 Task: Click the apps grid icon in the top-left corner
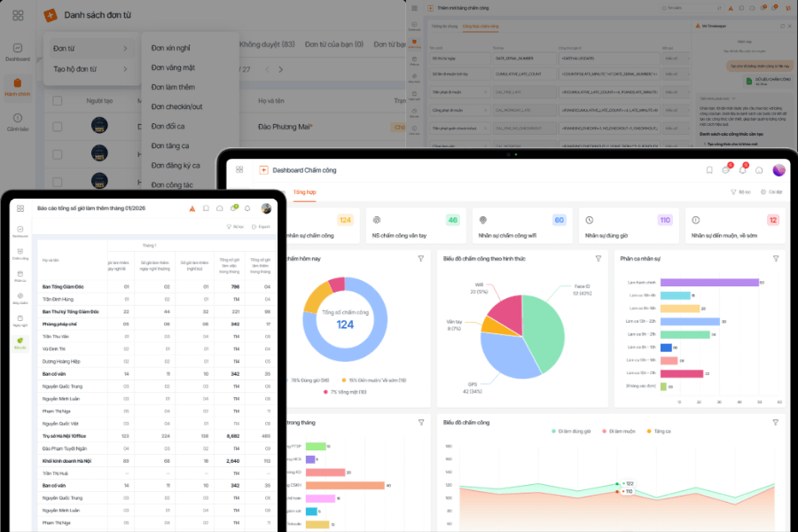coord(18,15)
